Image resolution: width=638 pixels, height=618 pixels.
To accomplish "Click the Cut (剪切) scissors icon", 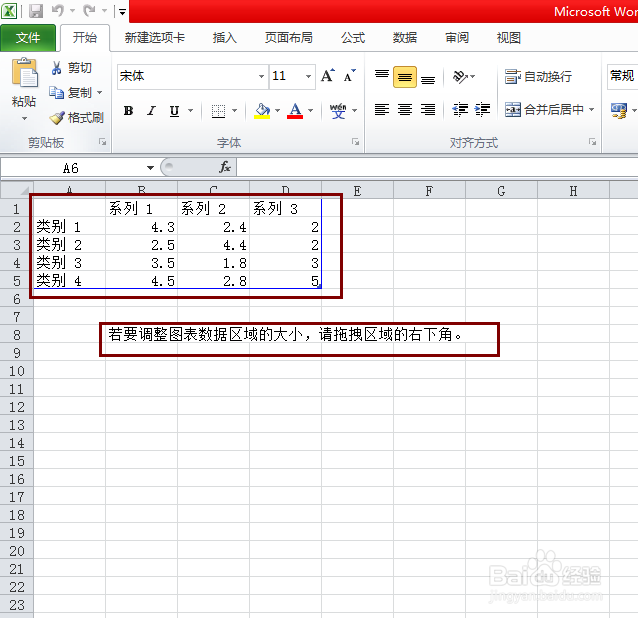I will coord(57,68).
